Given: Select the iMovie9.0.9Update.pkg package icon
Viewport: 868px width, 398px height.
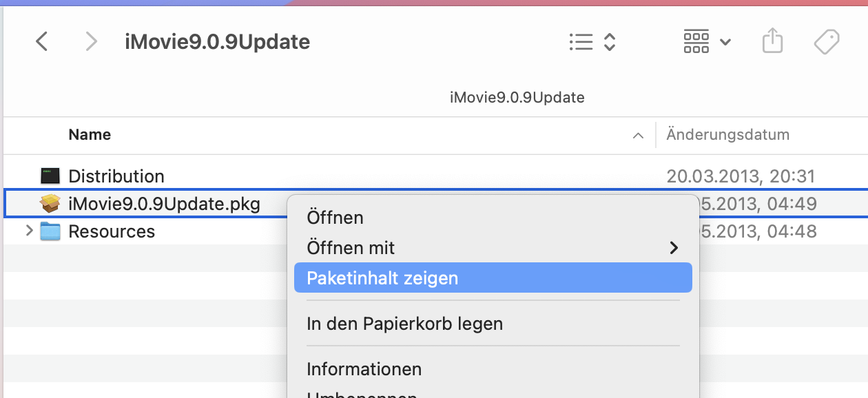Looking at the screenshot, I should click(x=50, y=204).
